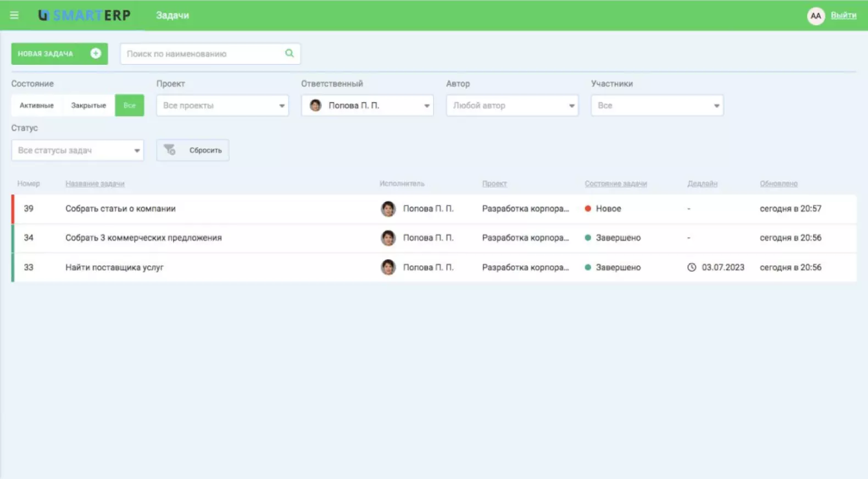Image resolution: width=868 pixels, height=479 pixels.
Task: Expand the Все проекты dropdown
Action: (222, 105)
